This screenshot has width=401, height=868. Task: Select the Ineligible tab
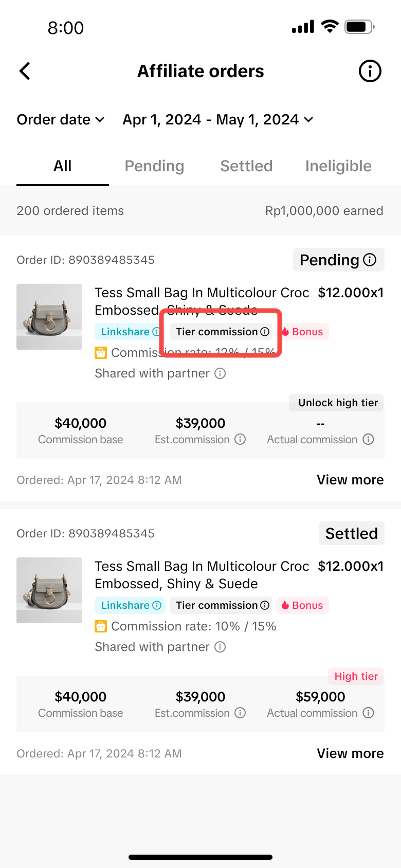[x=338, y=166]
